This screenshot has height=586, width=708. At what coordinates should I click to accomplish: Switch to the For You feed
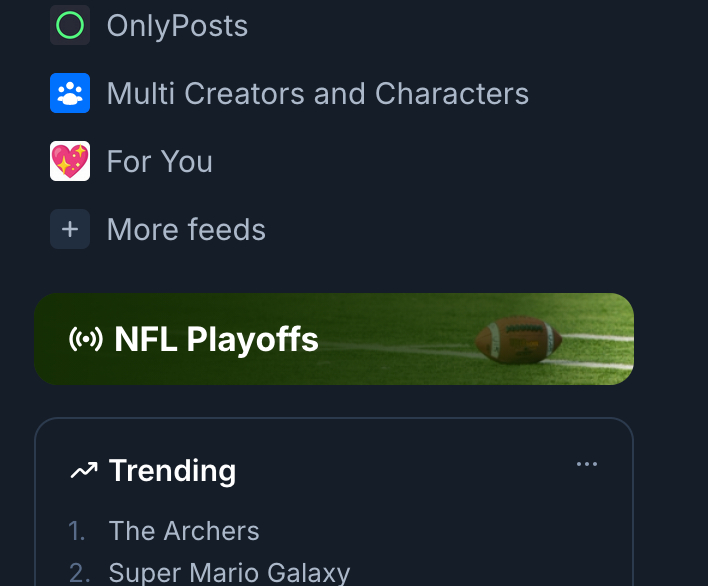pos(159,162)
